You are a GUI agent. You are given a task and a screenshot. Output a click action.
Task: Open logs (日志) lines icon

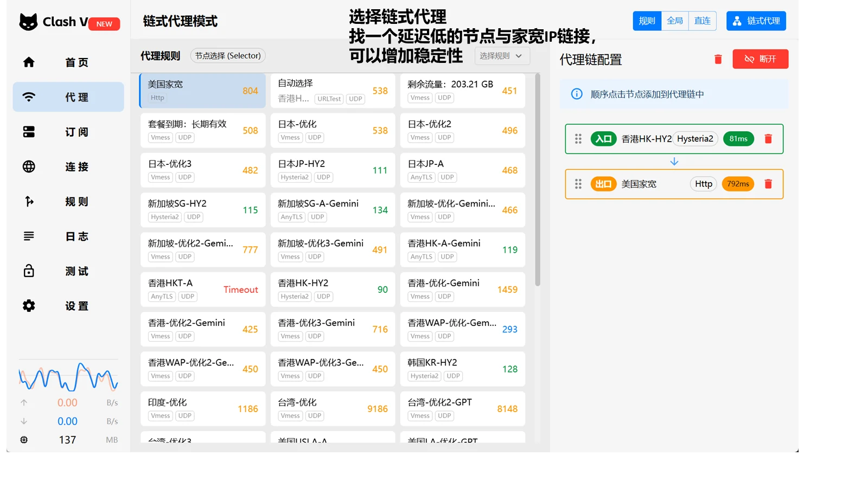(29, 236)
